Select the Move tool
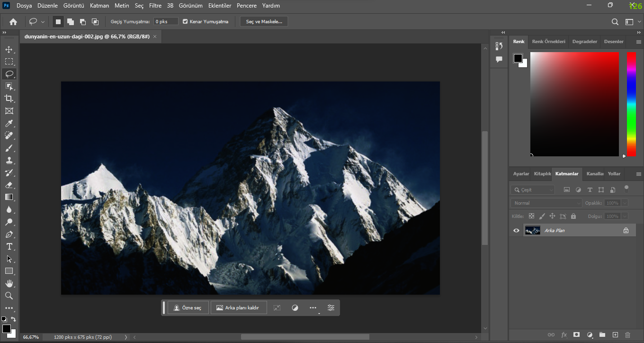Viewport: 644px width, 343px height. point(9,49)
